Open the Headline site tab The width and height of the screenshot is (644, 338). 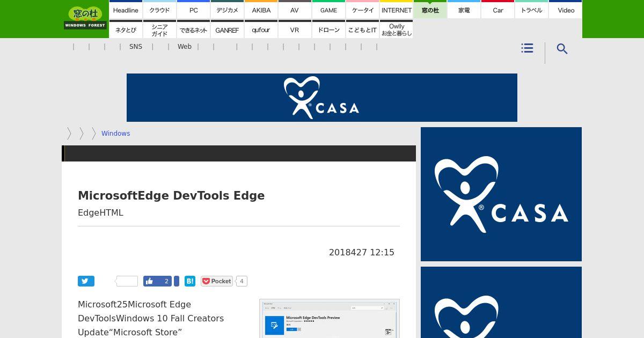coord(126,9)
